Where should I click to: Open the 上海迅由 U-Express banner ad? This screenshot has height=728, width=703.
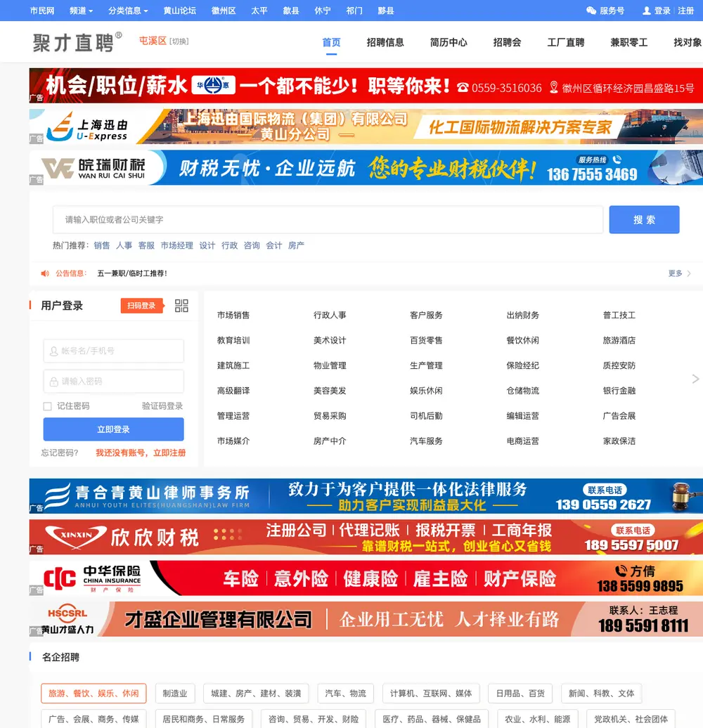coord(366,126)
